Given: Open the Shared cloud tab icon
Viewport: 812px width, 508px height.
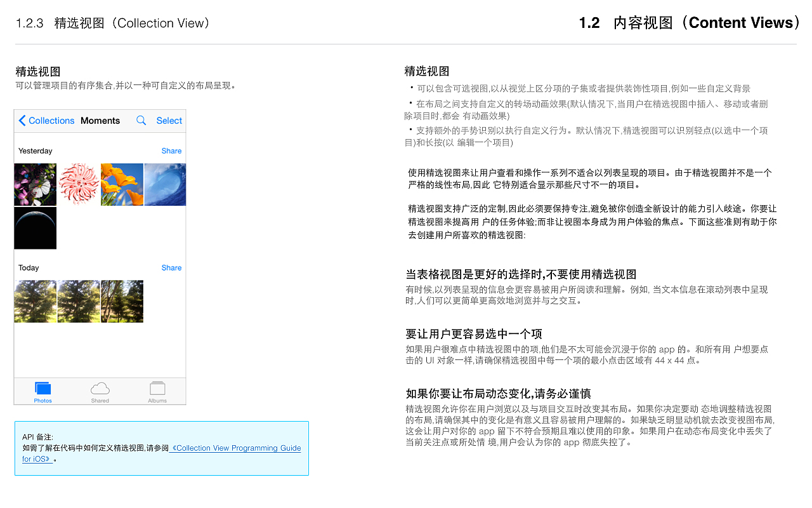Looking at the screenshot, I should pyautogui.click(x=100, y=389).
